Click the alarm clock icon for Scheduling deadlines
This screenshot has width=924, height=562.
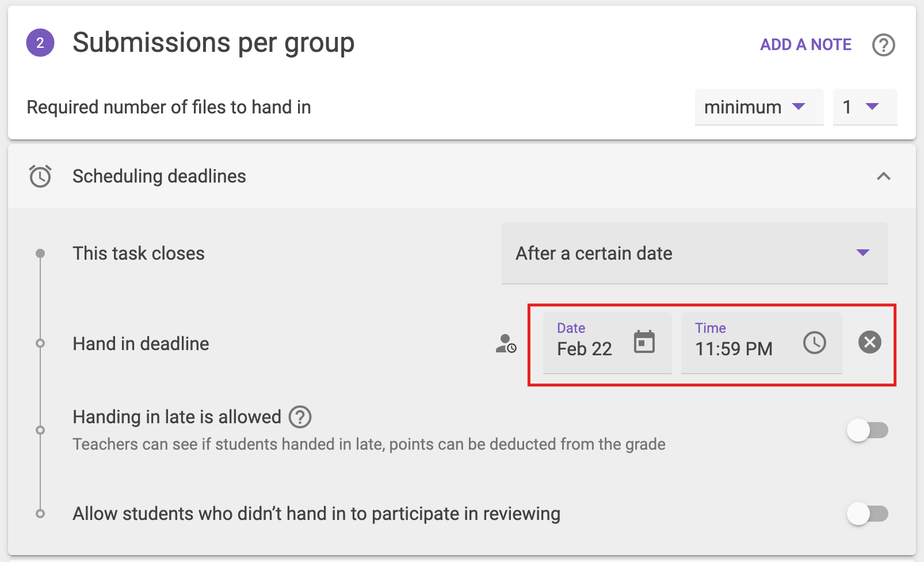coord(40,176)
